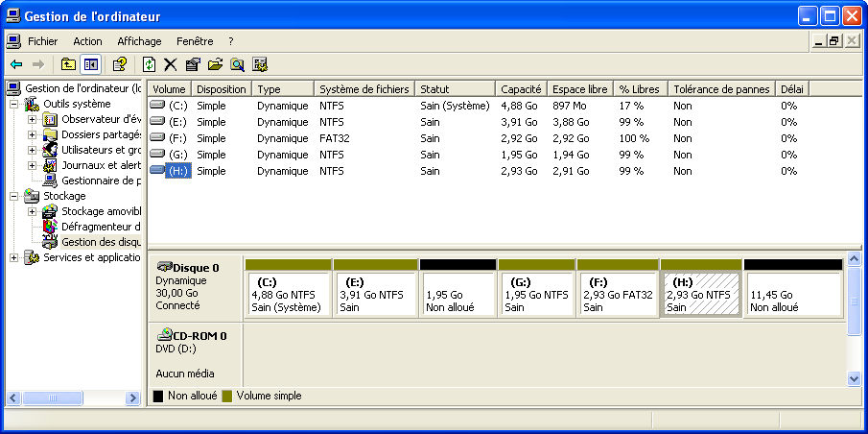Sort by the Disposition column header
Screen dimensions: 868x434
[x=222, y=89]
